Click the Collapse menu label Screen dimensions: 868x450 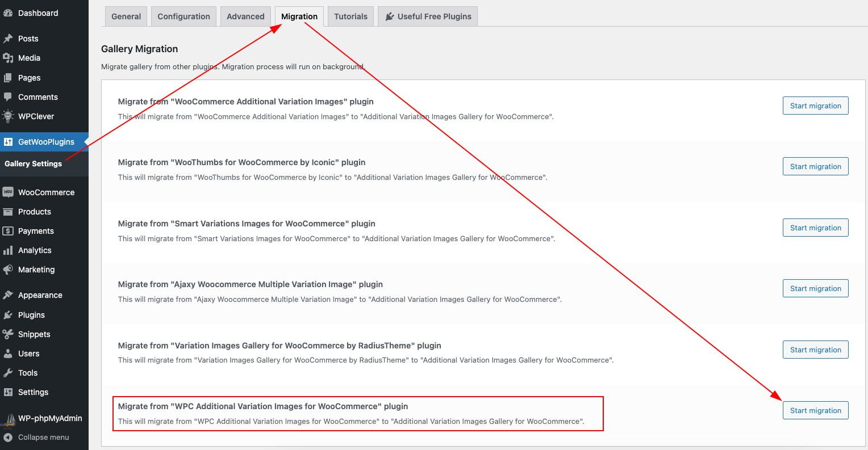click(44, 438)
